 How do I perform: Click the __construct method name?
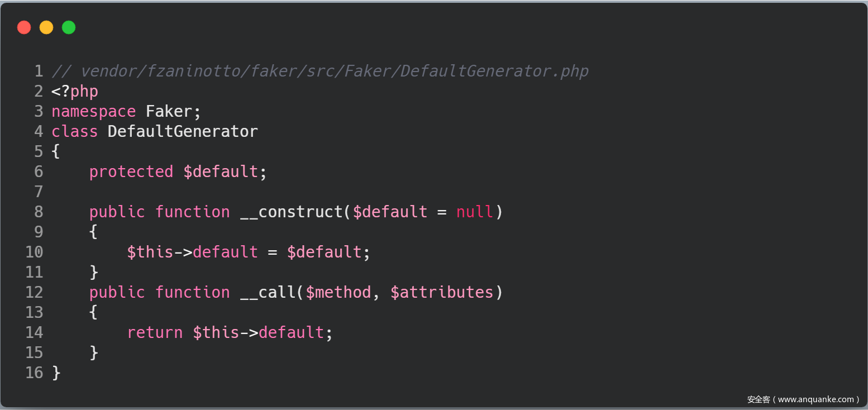coord(291,212)
